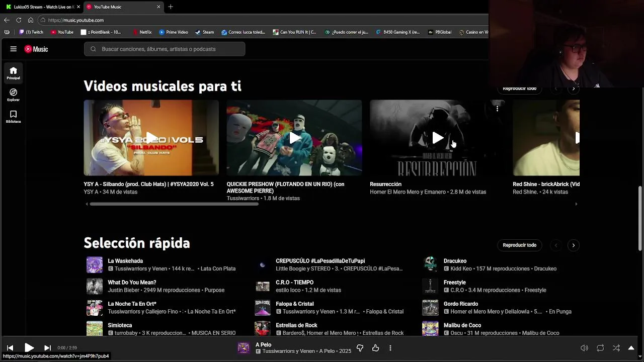Play the Resurrección video

437,138
